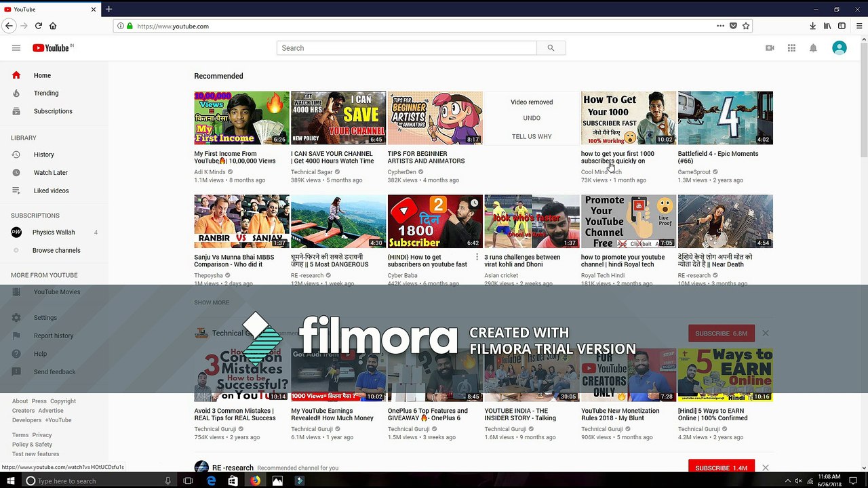This screenshot has height=488, width=868.
Task: Open the GameSprout channel link
Action: pyautogui.click(x=694, y=172)
